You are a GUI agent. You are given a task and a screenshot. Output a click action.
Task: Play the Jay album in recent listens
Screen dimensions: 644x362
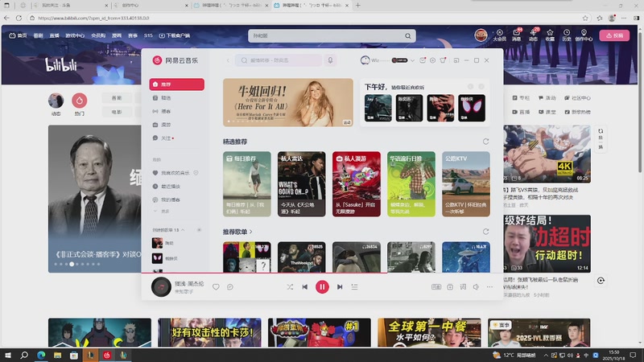click(378, 108)
